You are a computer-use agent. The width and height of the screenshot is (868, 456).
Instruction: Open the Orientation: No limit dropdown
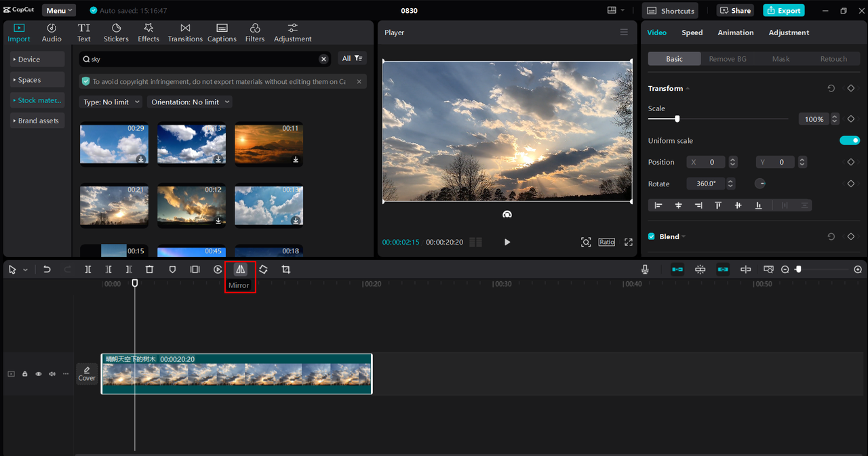point(190,102)
